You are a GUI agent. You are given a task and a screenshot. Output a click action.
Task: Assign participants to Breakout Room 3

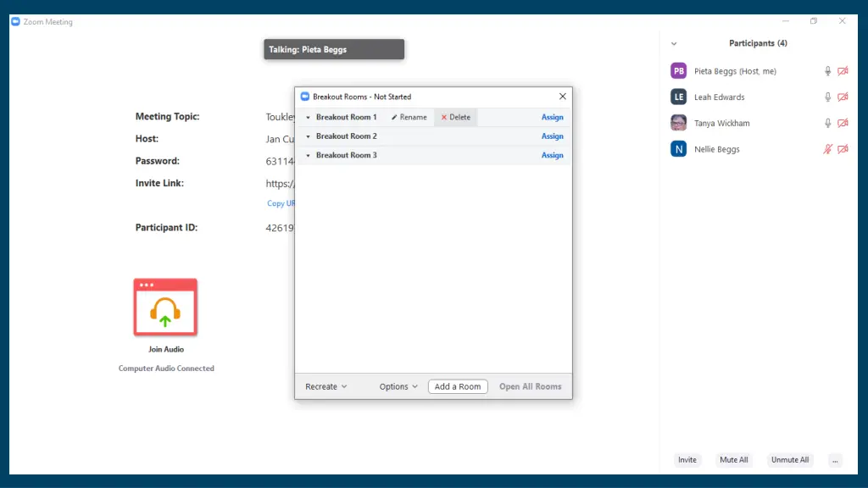(x=552, y=156)
